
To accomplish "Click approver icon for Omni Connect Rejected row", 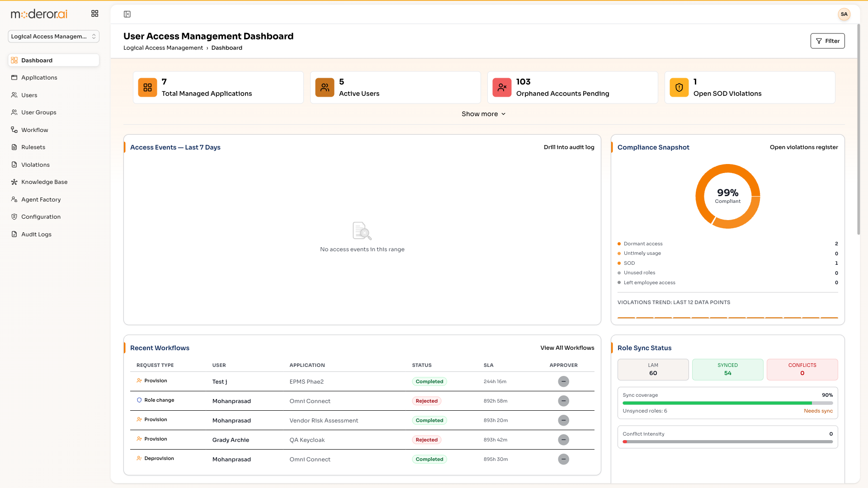I will 563,401.
